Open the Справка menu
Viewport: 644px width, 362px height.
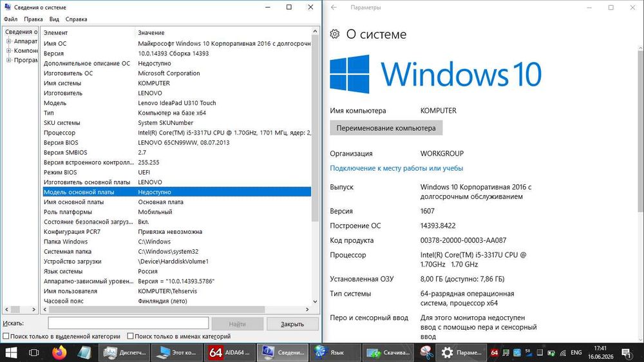[x=77, y=19]
